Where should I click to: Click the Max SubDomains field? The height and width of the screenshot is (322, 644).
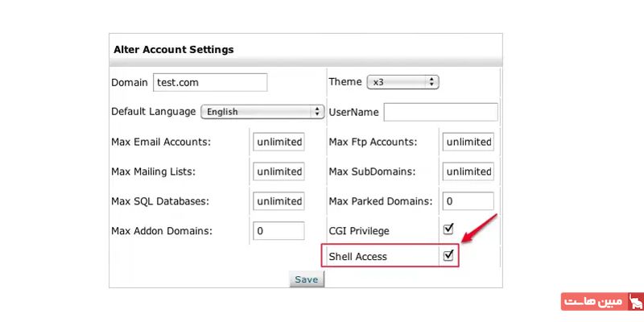(468, 171)
